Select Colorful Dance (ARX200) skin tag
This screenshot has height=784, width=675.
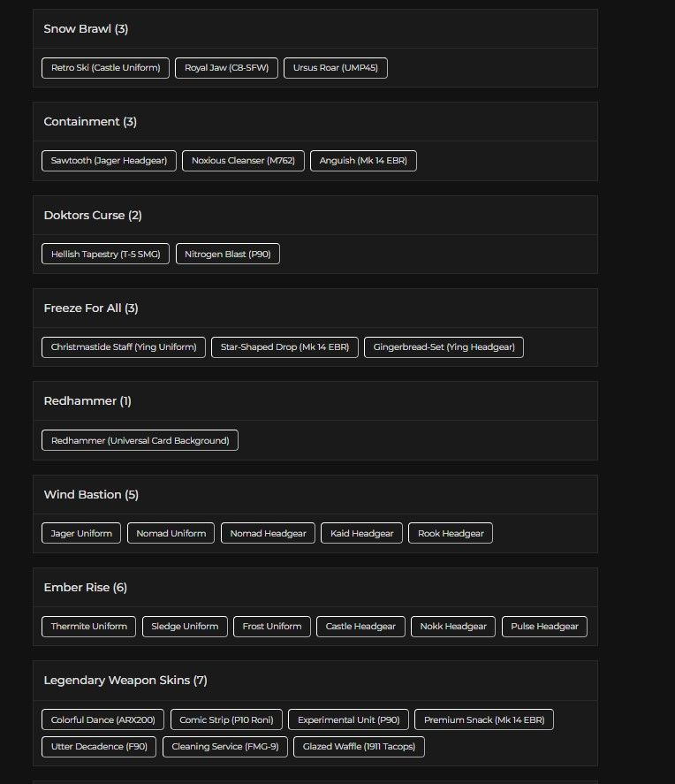102,719
